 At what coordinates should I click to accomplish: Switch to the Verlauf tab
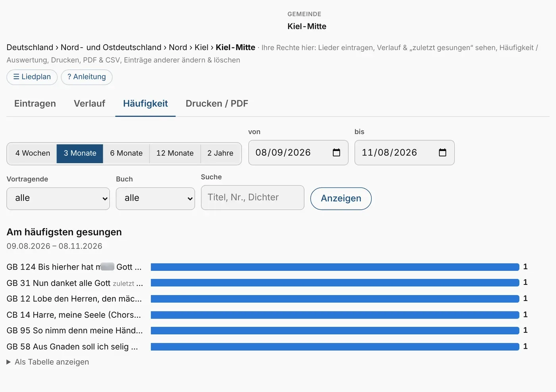[x=89, y=104]
